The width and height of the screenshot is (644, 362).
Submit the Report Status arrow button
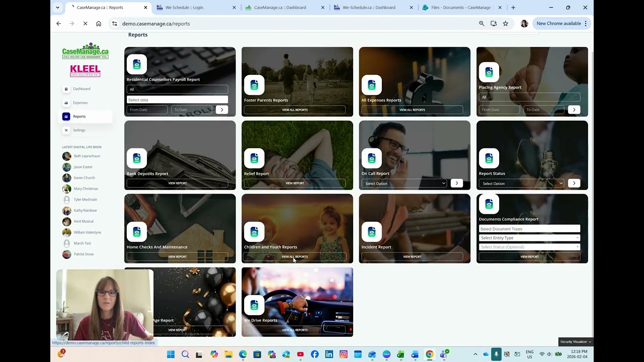click(x=574, y=183)
